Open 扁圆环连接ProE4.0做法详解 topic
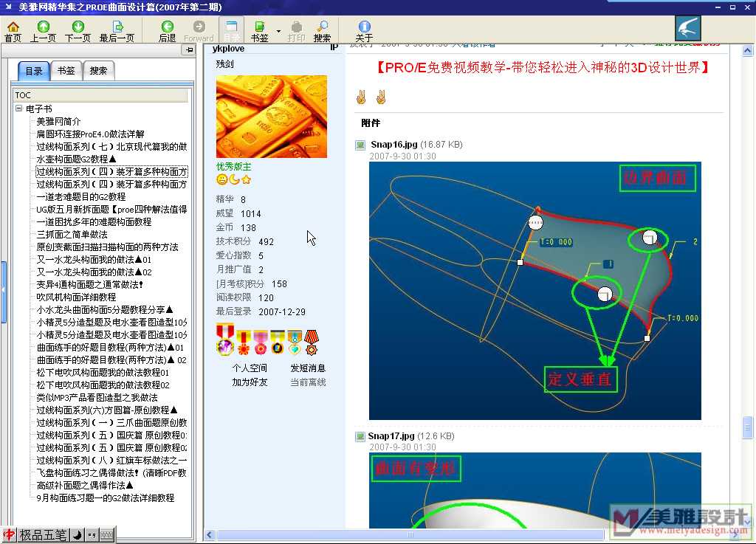The image size is (756, 544). (x=90, y=134)
